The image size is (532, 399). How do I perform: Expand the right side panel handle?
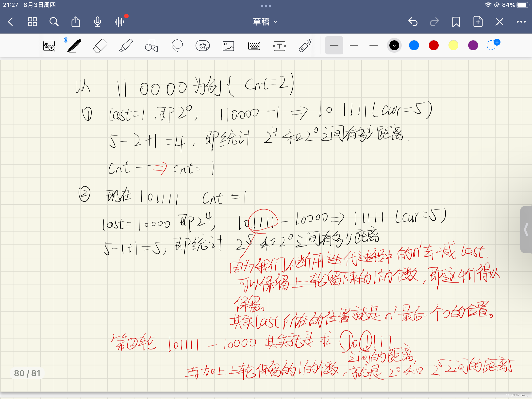pyautogui.click(x=526, y=229)
